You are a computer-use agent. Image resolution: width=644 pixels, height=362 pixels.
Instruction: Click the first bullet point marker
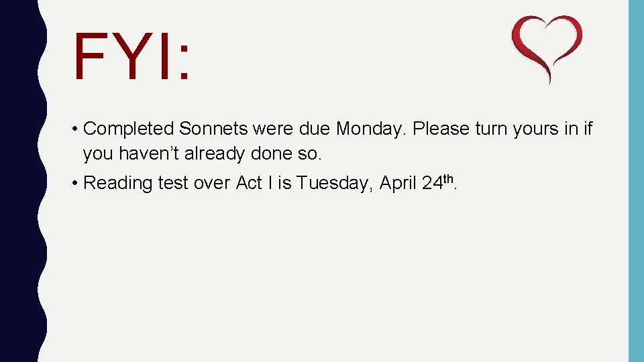click(x=74, y=129)
